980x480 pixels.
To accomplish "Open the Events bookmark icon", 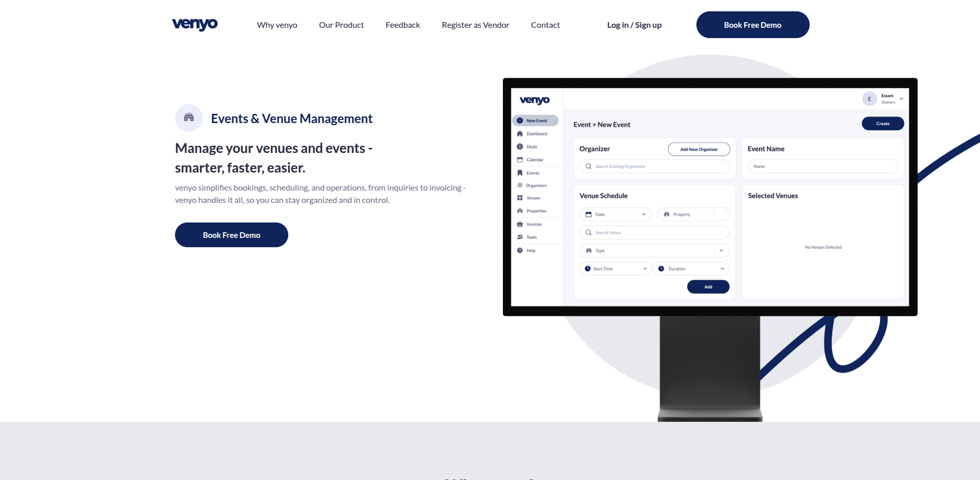I will [x=520, y=173].
